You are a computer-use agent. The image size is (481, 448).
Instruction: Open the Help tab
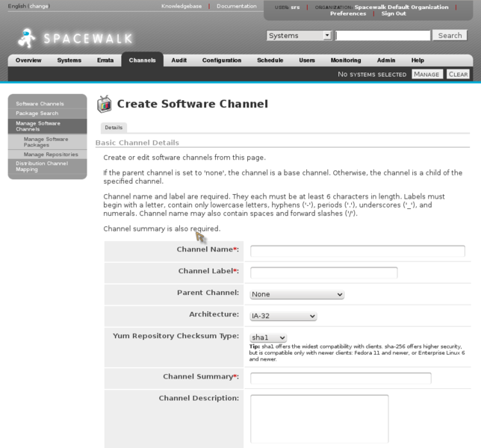tap(418, 60)
